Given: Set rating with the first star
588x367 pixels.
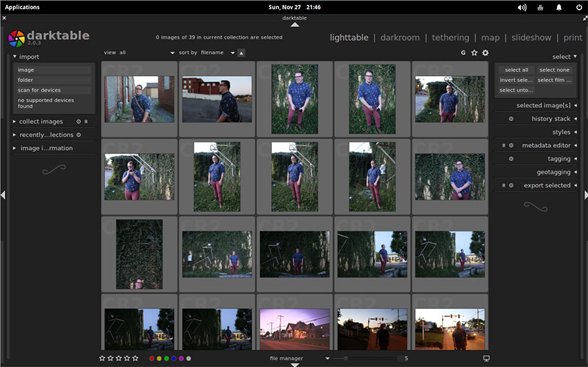Looking at the screenshot, I should [102, 359].
